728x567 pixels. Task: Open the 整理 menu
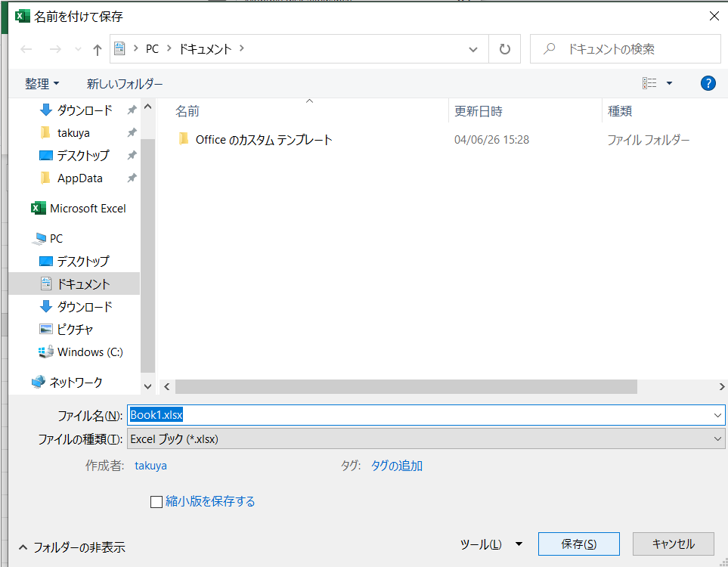click(x=42, y=84)
